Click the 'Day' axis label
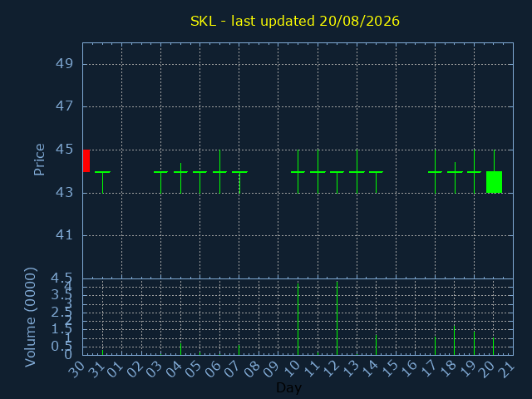The width and height of the screenshot is (532, 399). (288, 387)
